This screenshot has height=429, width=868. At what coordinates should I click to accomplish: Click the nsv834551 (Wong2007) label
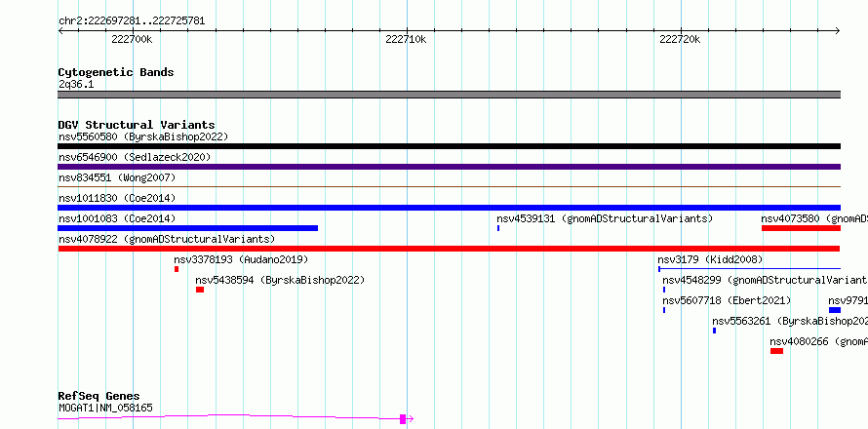(x=117, y=177)
